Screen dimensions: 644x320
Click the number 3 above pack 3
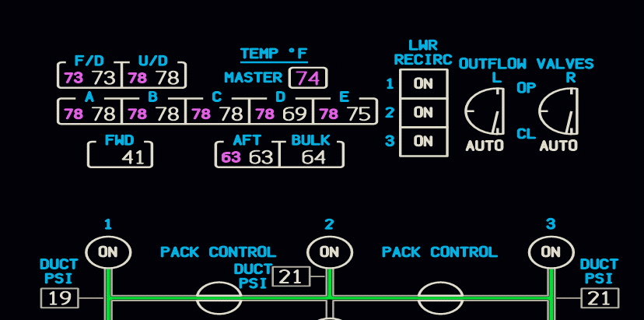(x=551, y=224)
